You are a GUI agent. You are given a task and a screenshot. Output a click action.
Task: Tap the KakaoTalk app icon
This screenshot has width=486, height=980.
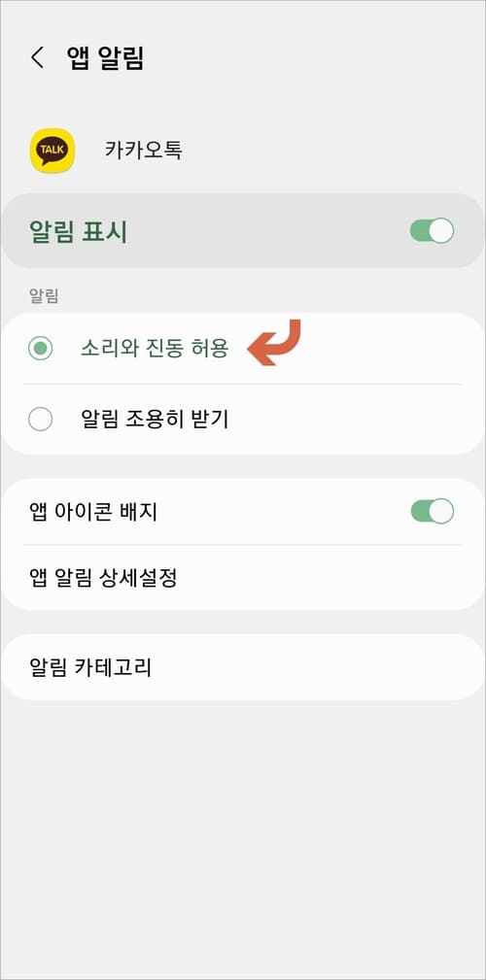pos(52,151)
